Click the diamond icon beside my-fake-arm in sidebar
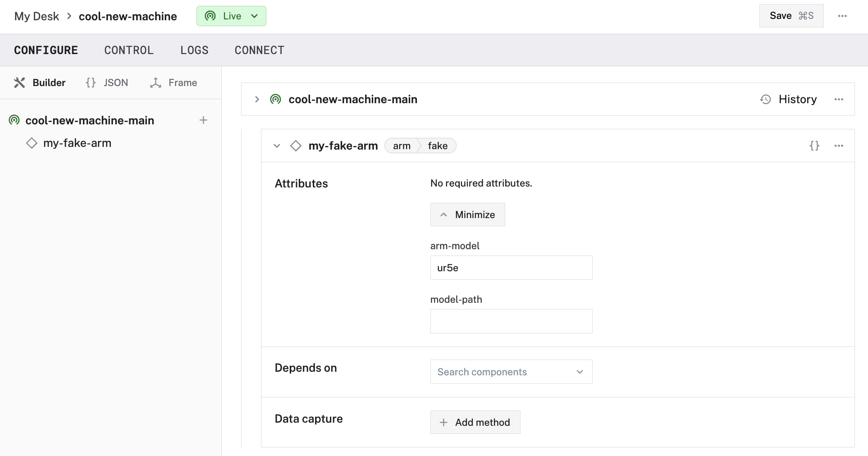The image size is (868, 456). pos(32,143)
